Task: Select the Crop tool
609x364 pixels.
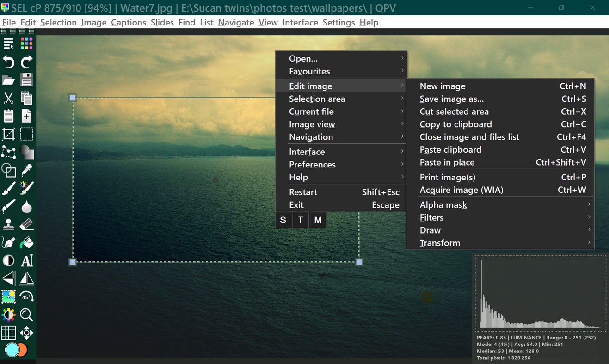Action: tap(8, 134)
